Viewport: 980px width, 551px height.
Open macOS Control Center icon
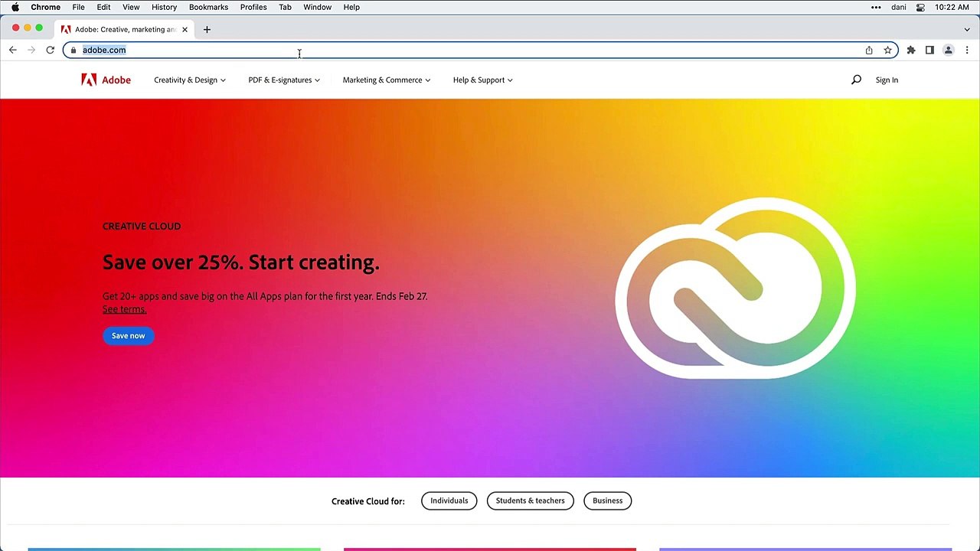point(921,7)
